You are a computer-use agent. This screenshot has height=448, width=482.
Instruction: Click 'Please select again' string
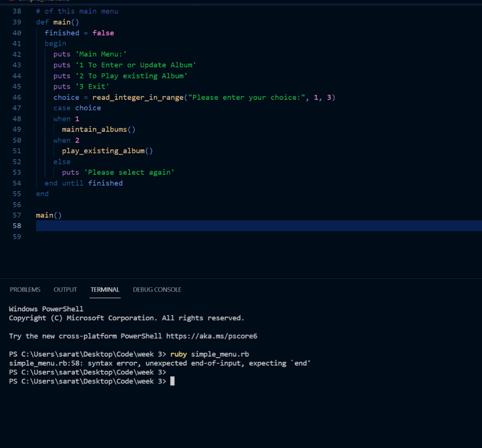coord(129,172)
